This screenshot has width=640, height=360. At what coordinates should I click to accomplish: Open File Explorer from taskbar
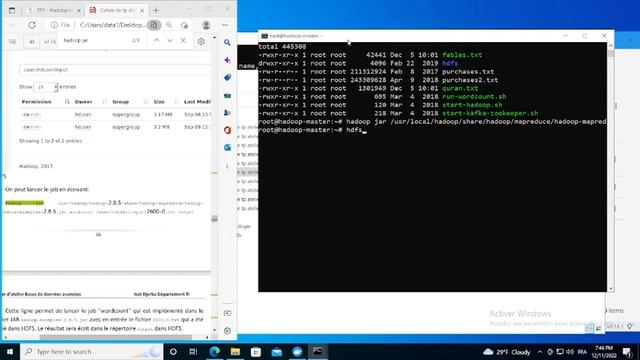pyautogui.click(x=235, y=351)
